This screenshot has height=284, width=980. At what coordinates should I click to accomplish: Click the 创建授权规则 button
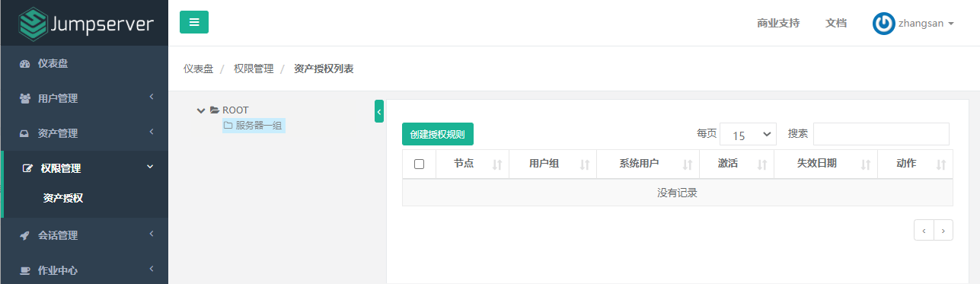coord(438,134)
